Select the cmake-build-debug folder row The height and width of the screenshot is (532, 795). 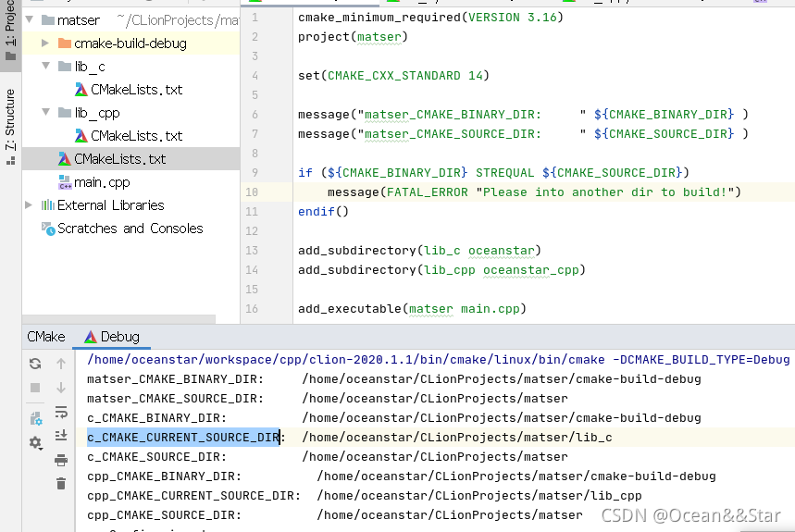click(130, 43)
